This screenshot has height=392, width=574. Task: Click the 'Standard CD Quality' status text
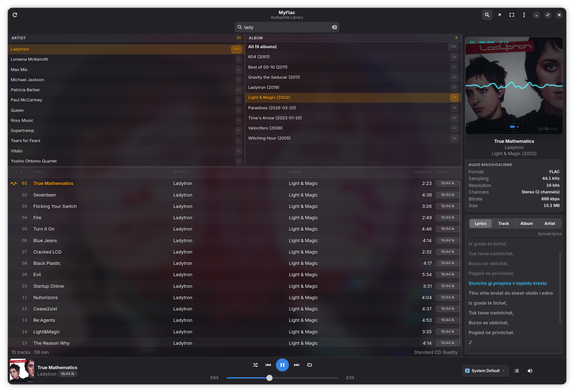(435, 352)
